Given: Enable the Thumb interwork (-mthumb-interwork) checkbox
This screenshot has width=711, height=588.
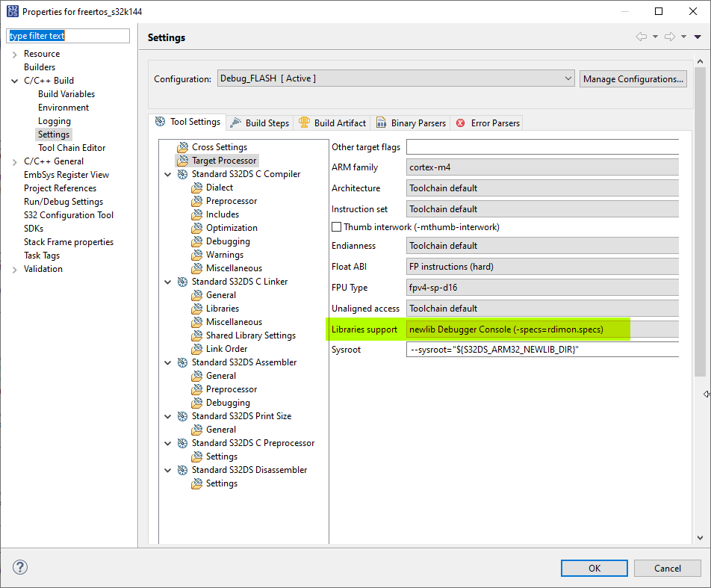Looking at the screenshot, I should click(x=336, y=226).
